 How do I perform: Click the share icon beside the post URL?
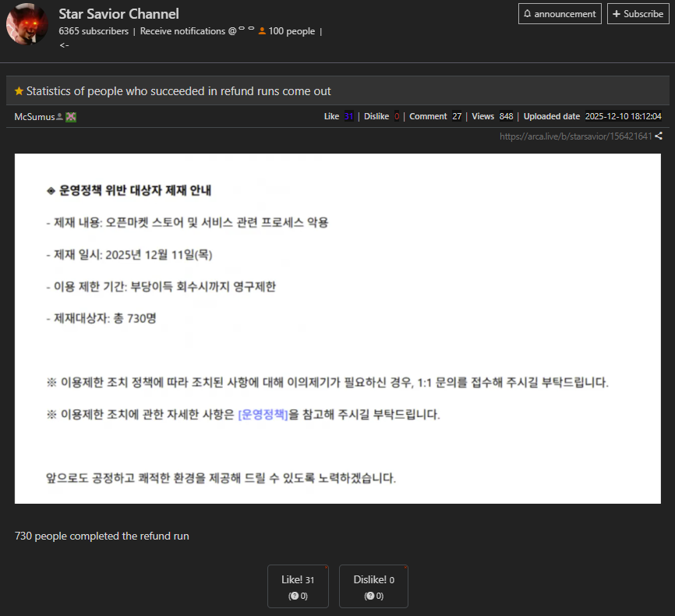click(659, 136)
